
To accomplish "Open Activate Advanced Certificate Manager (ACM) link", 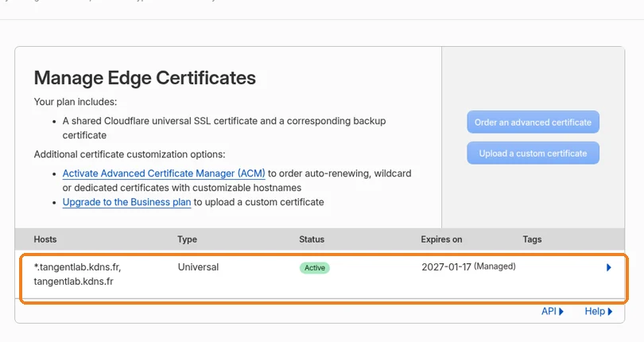I will [x=164, y=173].
